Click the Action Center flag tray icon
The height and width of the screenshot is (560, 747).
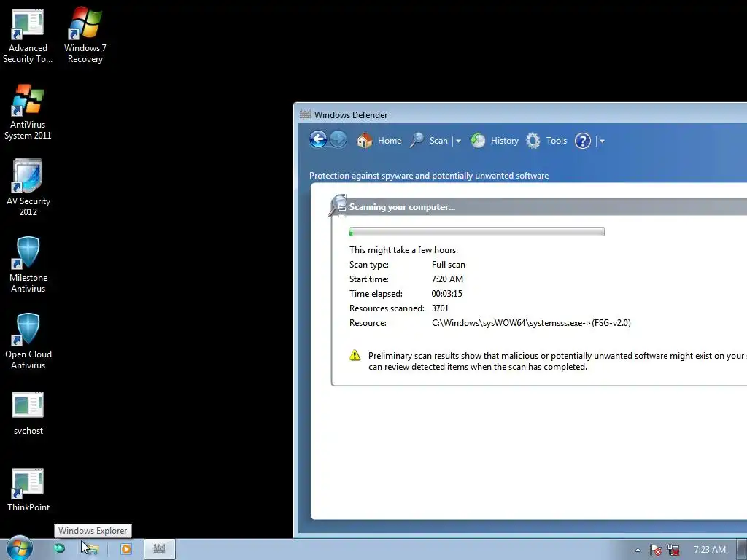pyautogui.click(x=656, y=550)
